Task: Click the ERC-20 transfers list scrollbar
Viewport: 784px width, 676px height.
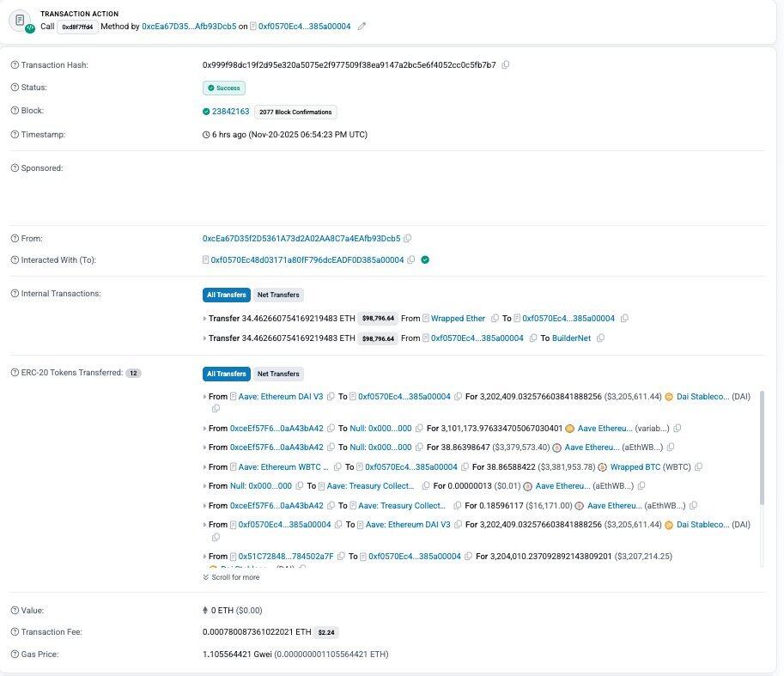Action: coord(760,447)
